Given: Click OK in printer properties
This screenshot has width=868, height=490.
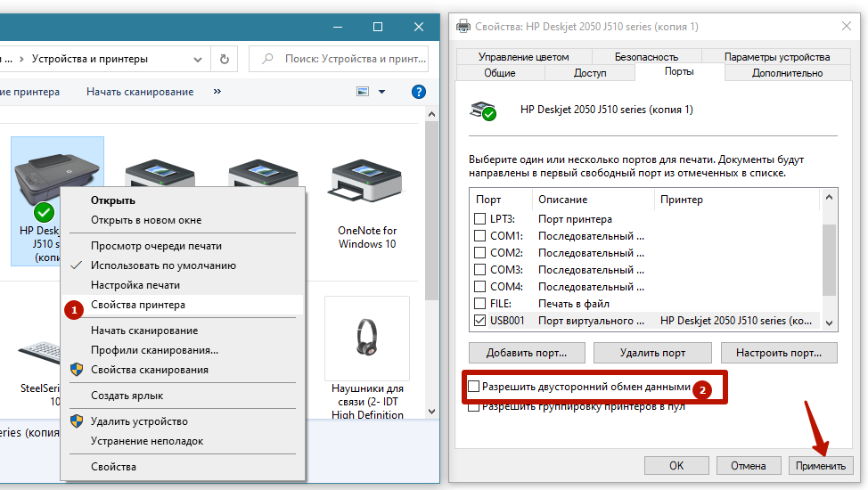Looking at the screenshot, I should 676,466.
